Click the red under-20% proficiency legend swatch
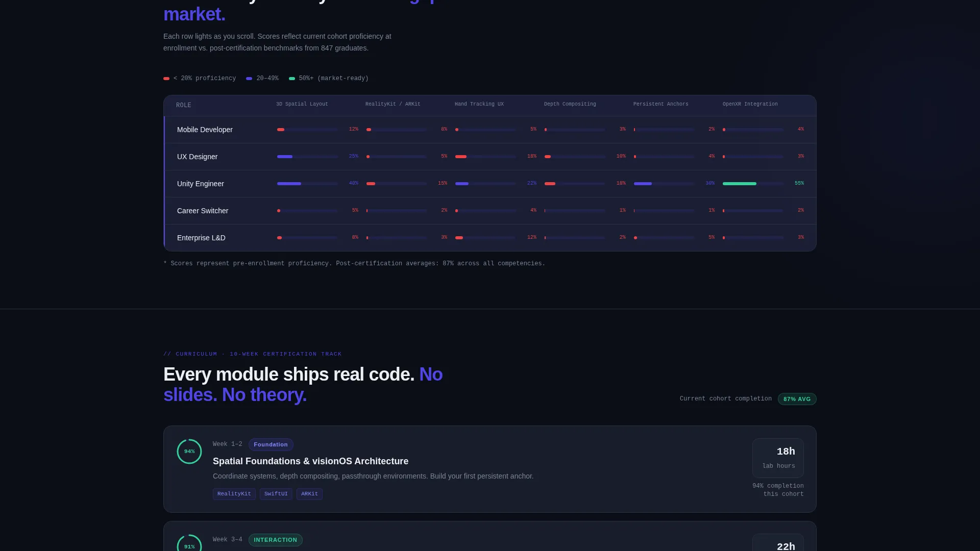 coord(166,79)
